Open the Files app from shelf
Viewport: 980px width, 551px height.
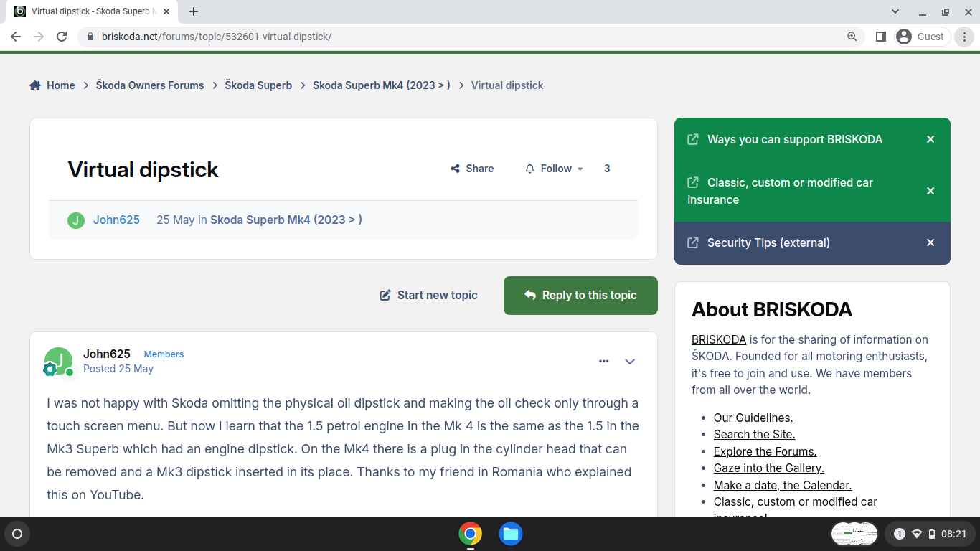511,534
